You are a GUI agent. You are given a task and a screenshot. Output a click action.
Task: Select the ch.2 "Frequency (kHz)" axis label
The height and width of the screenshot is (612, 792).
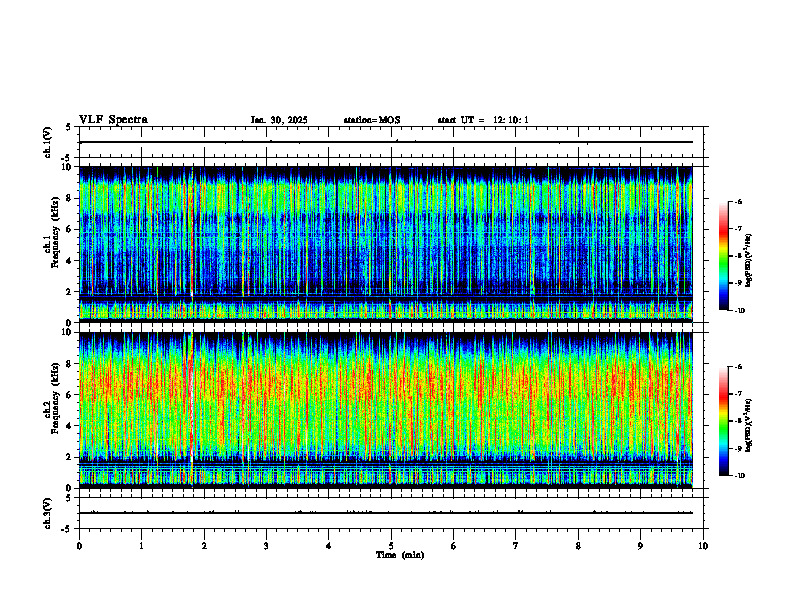point(55,398)
